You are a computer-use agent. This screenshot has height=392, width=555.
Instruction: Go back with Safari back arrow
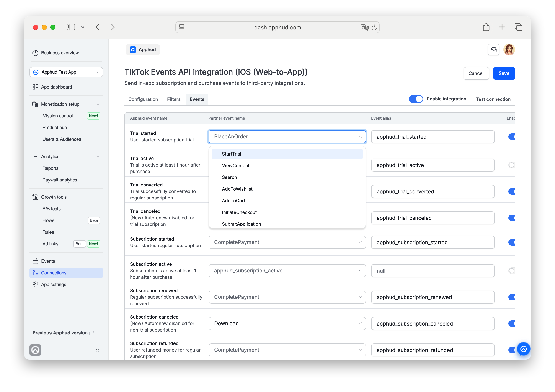coord(98,27)
